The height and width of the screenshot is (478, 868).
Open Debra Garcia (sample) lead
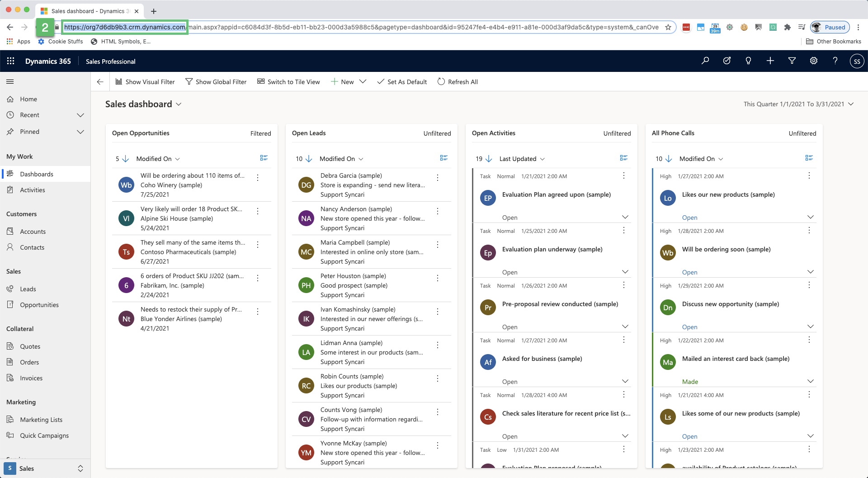(351, 175)
